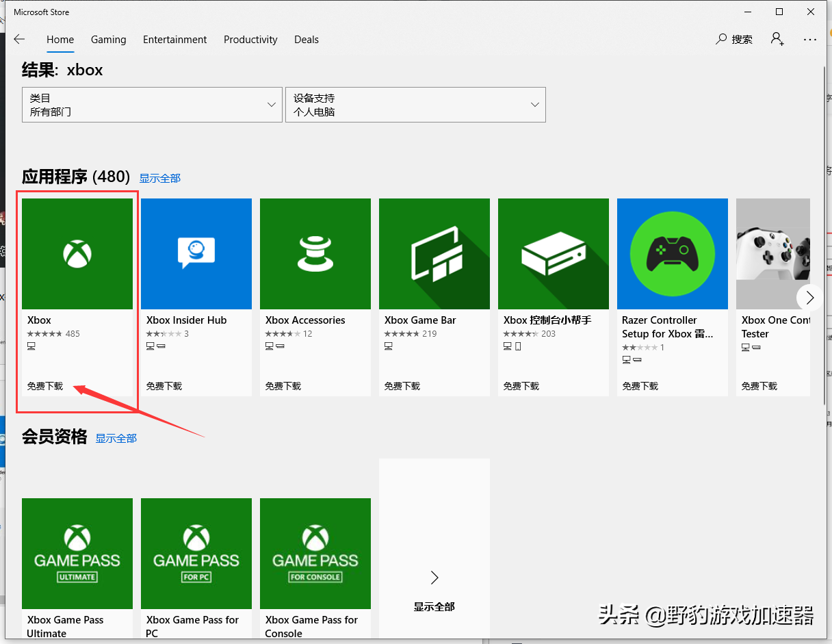Click the 会员资格 section heading

point(55,437)
